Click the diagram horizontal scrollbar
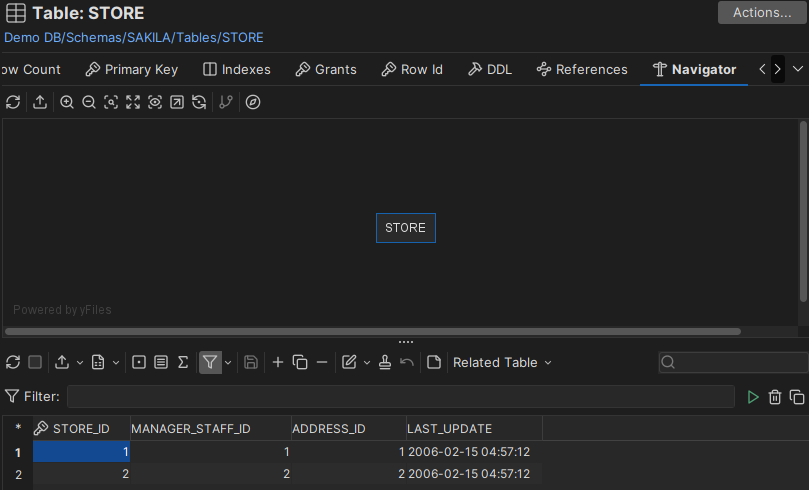Screen dimensions: 809x490 (x=373, y=332)
